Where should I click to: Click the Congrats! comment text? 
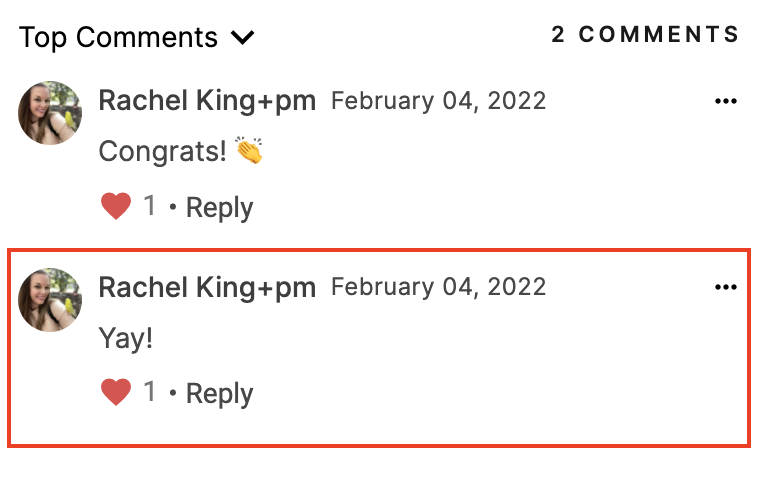[x=163, y=151]
